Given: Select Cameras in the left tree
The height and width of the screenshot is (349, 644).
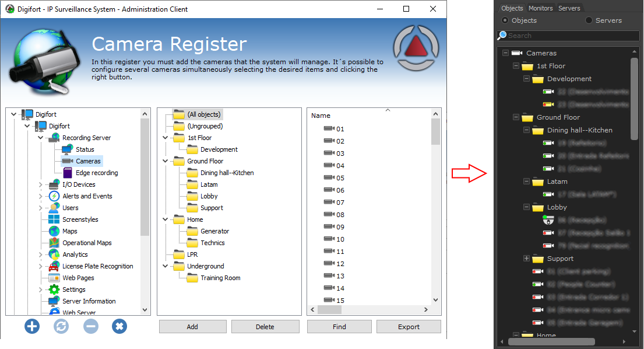Looking at the screenshot, I should tap(89, 161).
